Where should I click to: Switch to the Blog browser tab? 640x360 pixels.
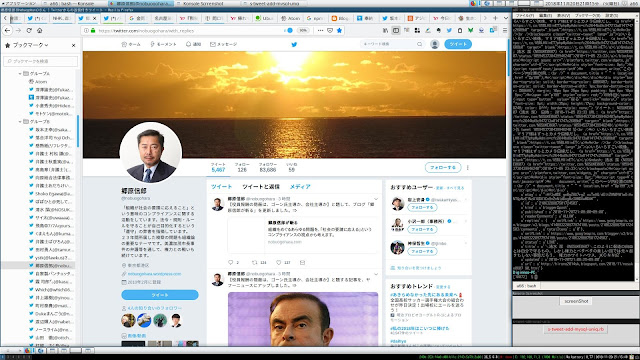(x=340, y=18)
